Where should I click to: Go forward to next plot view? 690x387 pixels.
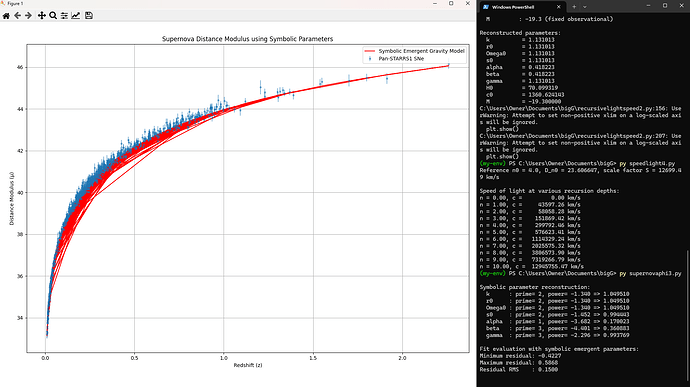pos(29,16)
